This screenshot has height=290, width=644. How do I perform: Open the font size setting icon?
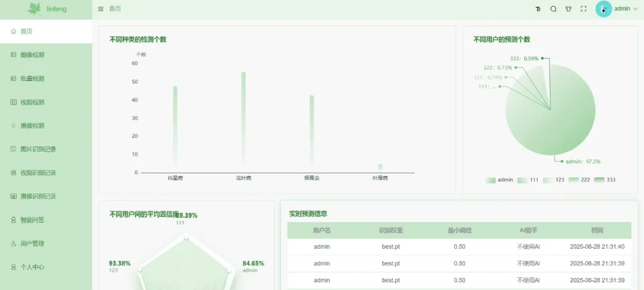click(538, 9)
